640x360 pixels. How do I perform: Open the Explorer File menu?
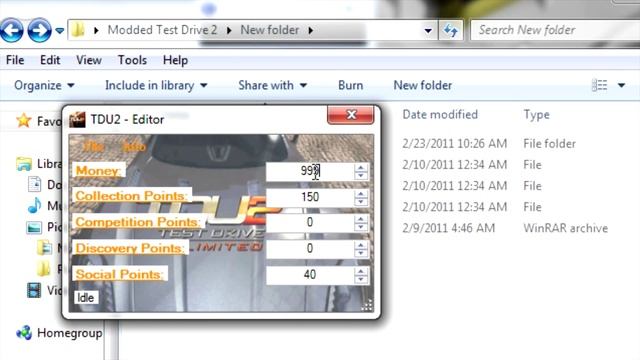pos(15,60)
